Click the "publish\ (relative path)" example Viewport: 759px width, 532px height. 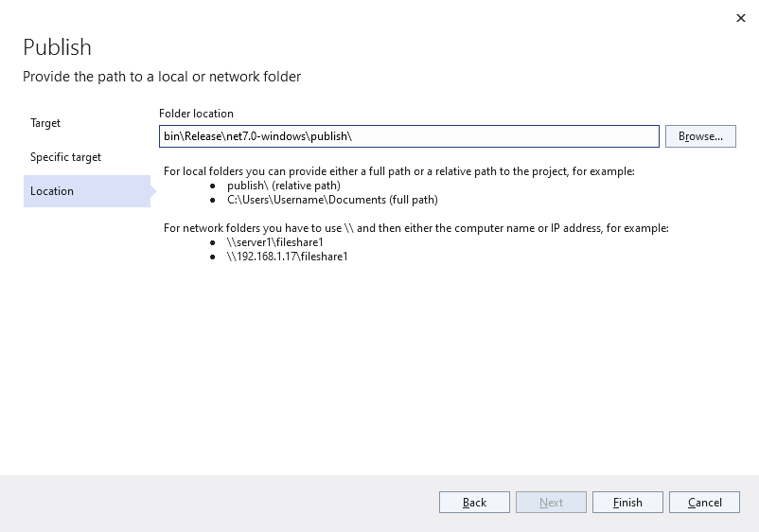(x=283, y=186)
